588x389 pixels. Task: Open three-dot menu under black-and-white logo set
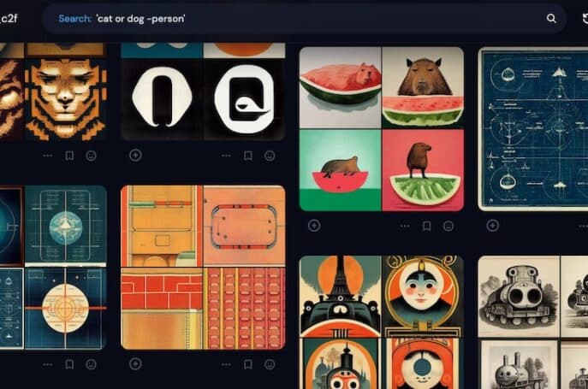tap(226, 156)
